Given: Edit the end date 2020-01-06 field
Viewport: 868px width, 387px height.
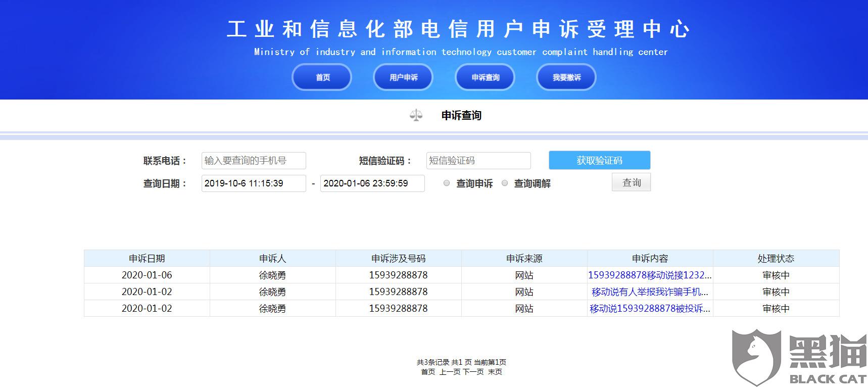Looking at the screenshot, I should click(x=372, y=183).
